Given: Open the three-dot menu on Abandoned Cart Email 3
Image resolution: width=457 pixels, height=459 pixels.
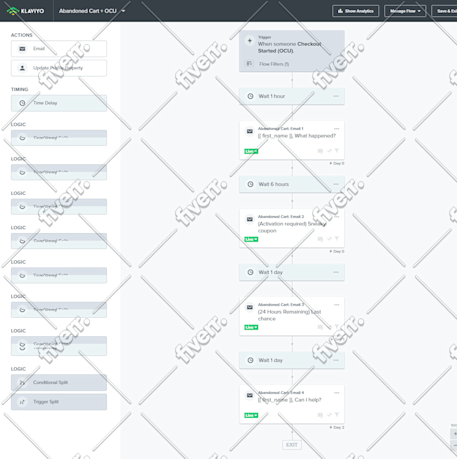Looking at the screenshot, I should [x=337, y=304].
